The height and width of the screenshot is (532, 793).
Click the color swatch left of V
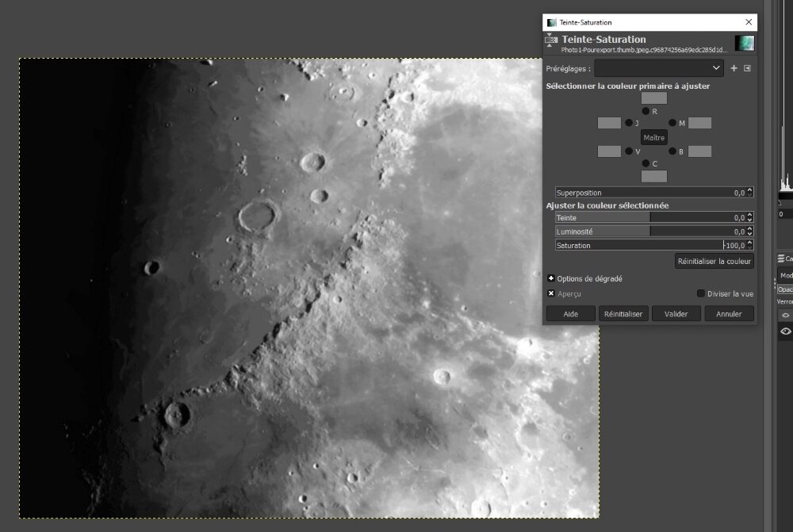tap(609, 151)
